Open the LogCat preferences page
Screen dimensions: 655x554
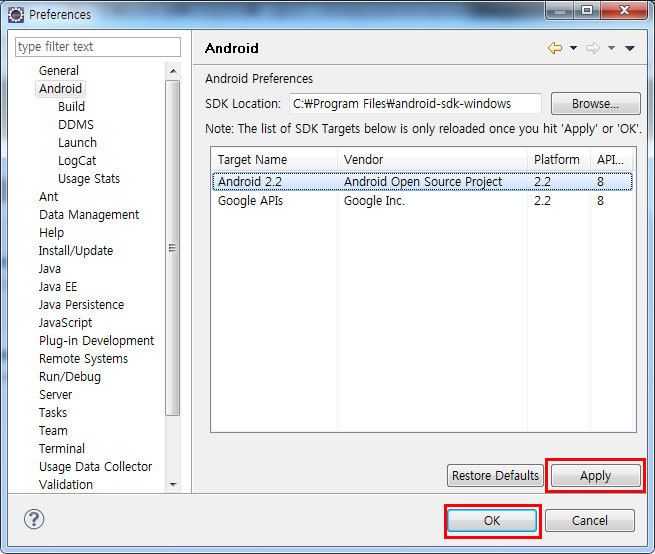point(77,160)
